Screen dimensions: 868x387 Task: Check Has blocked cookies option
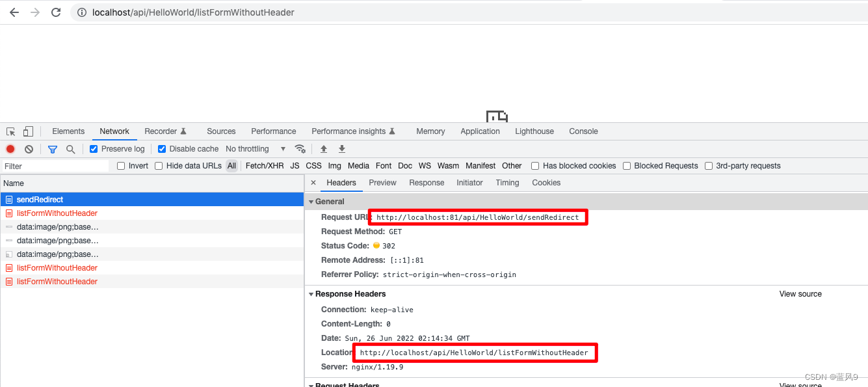(535, 166)
